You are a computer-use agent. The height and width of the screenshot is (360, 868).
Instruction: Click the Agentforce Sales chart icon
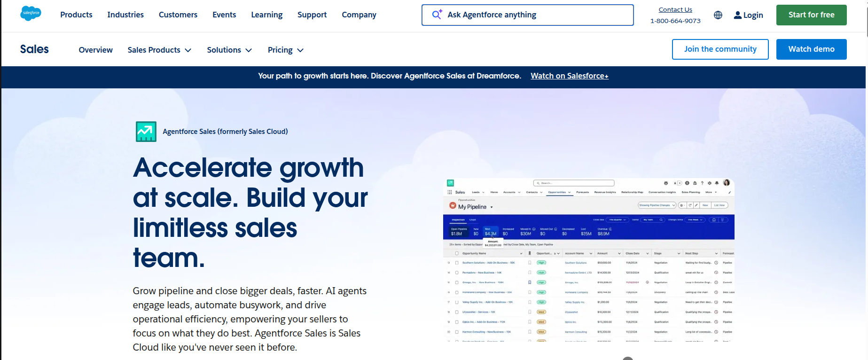click(x=146, y=132)
